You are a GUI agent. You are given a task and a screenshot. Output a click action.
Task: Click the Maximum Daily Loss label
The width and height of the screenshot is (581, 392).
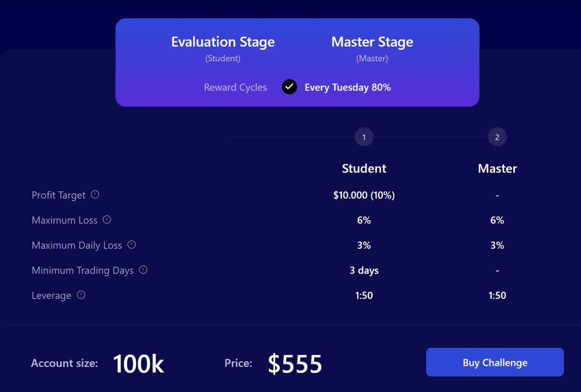coord(77,245)
